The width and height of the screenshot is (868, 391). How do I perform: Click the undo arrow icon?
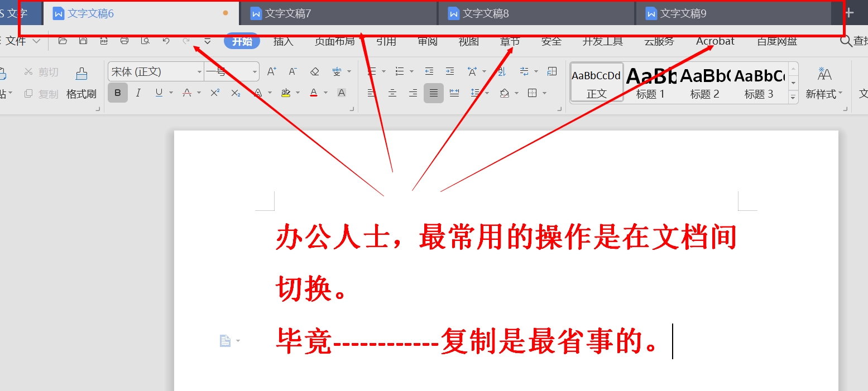tap(166, 41)
